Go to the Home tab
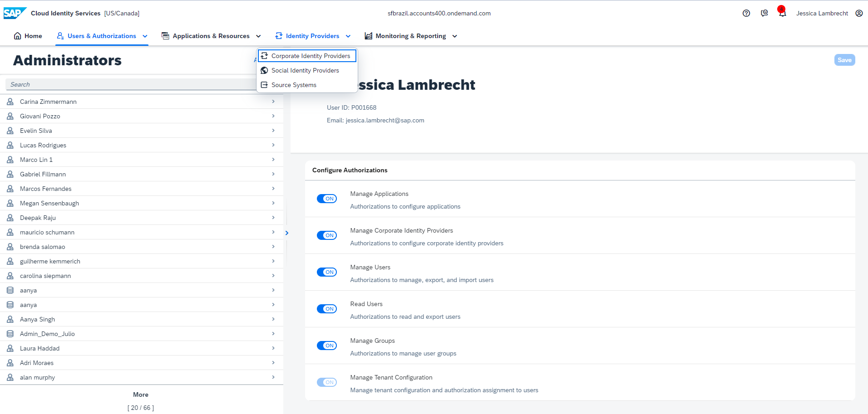The width and height of the screenshot is (868, 414). (28, 36)
